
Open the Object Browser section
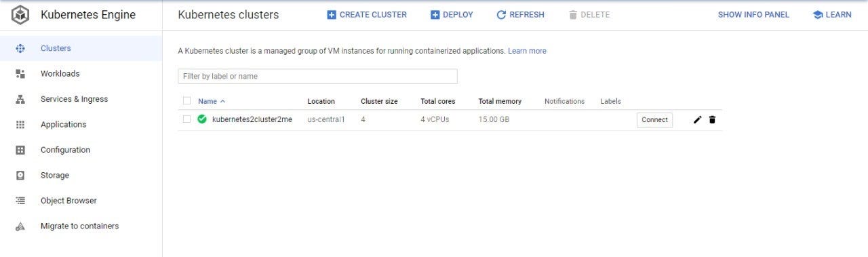[x=68, y=201]
